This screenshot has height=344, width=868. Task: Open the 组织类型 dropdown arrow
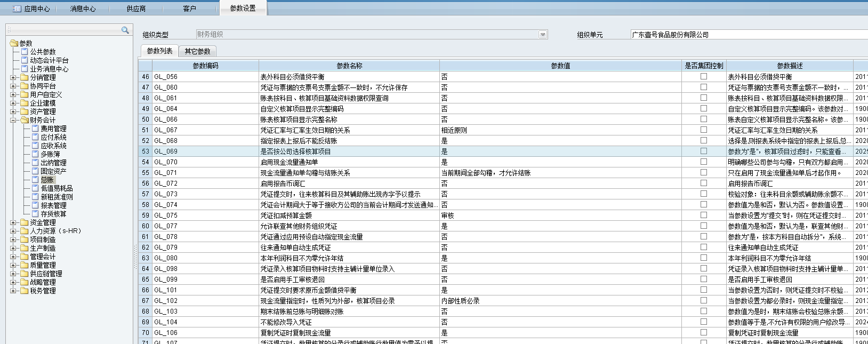coord(543,35)
